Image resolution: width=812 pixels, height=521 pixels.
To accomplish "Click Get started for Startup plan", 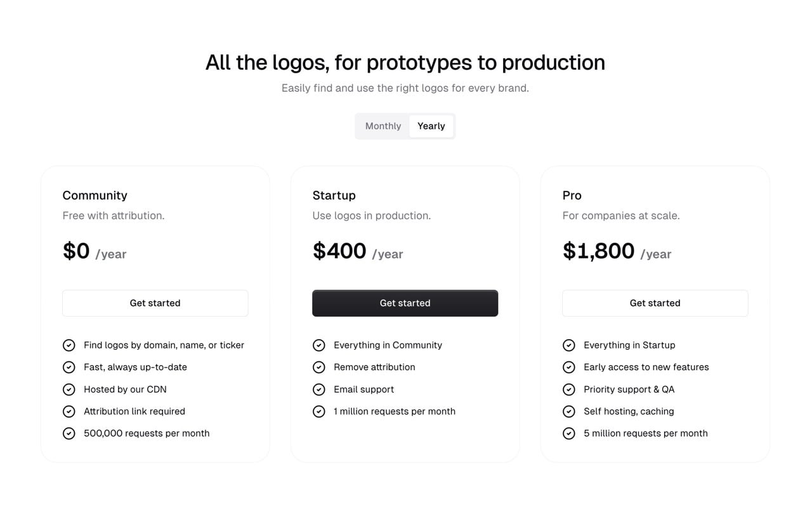I will (405, 303).
